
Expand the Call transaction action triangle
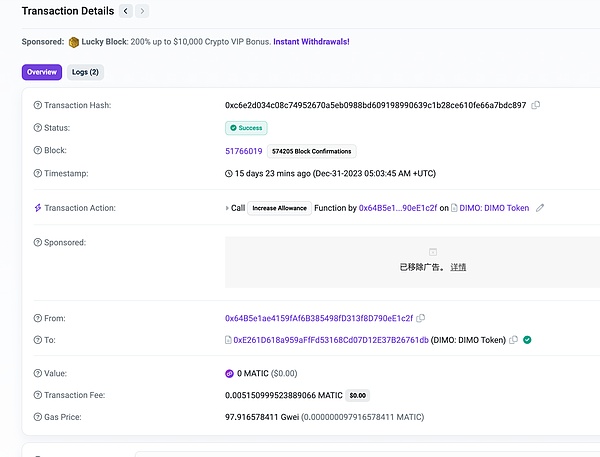(228, 208)
